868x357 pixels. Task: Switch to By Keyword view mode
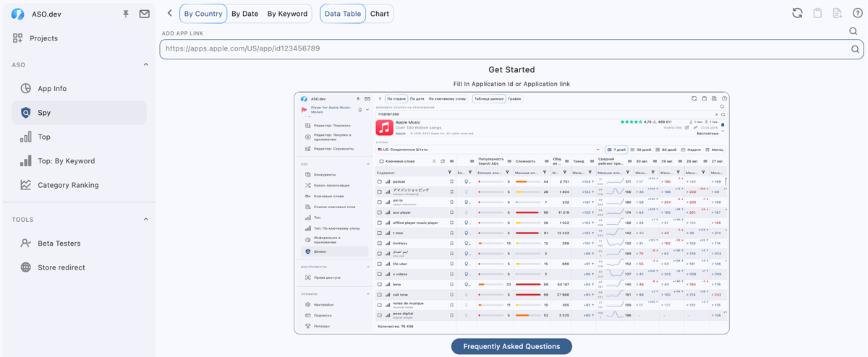pos(287,14)
